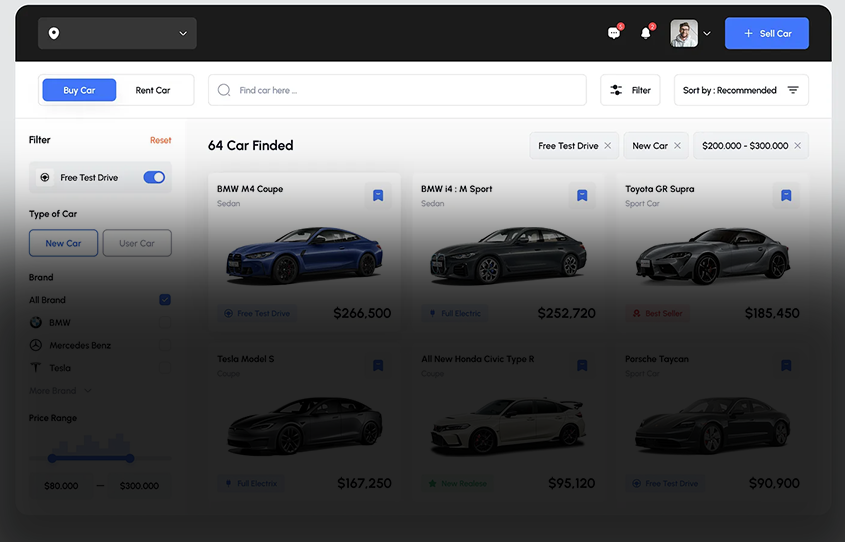The width and height of the screenshot is (845, 542).
Task: Bookmark the Honda Civic Type R
Action: (582, 365)
